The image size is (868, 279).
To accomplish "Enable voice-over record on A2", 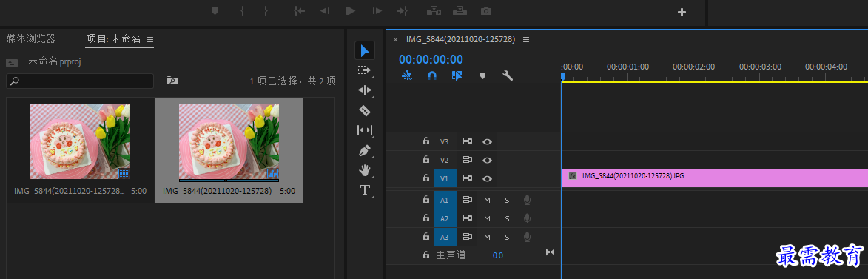I will (x=527, y=218).
